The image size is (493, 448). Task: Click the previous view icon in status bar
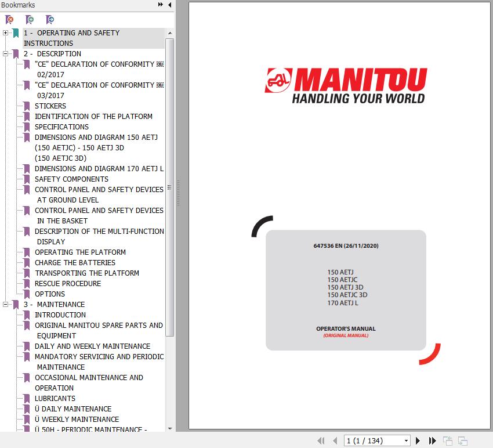click(447, 441)
